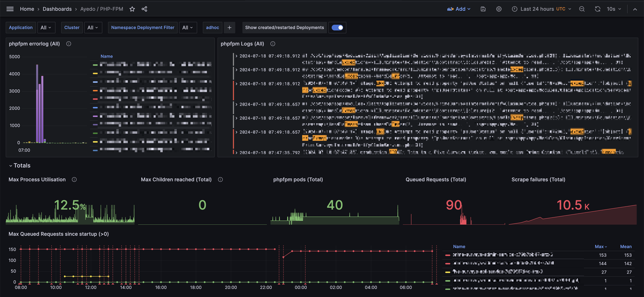644x297 pixels.
Task: Expand log line at 07:49:18.912 first entry
Action: pos(236,56)
